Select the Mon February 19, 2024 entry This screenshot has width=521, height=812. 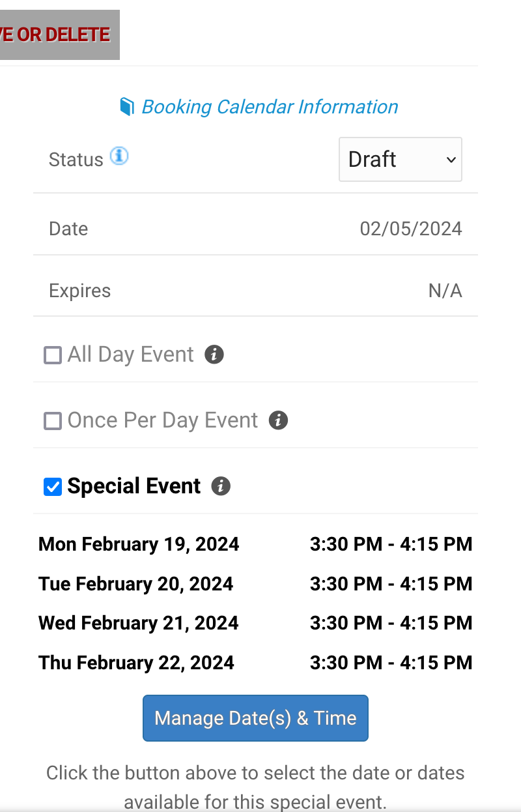click(x=139, y=544)
